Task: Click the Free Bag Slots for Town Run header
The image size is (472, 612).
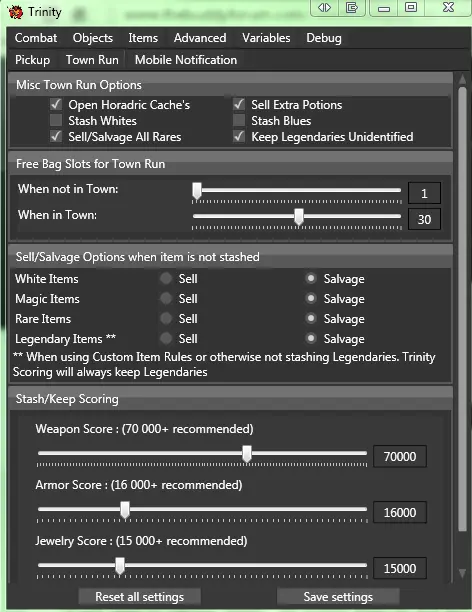Action: (x=231, y=164)
